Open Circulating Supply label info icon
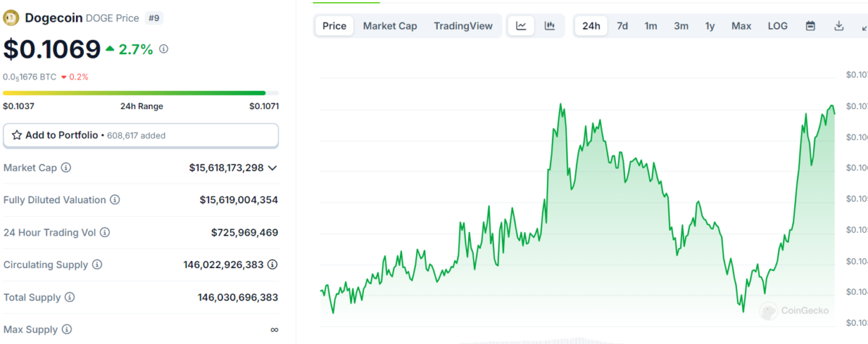 [97, 265]
